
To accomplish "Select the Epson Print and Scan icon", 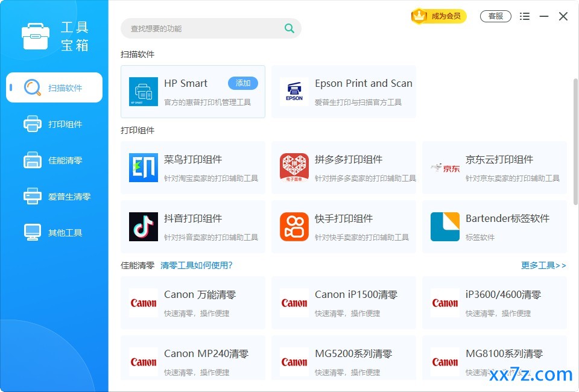I will pyautogui.click(x=294, y=92).
